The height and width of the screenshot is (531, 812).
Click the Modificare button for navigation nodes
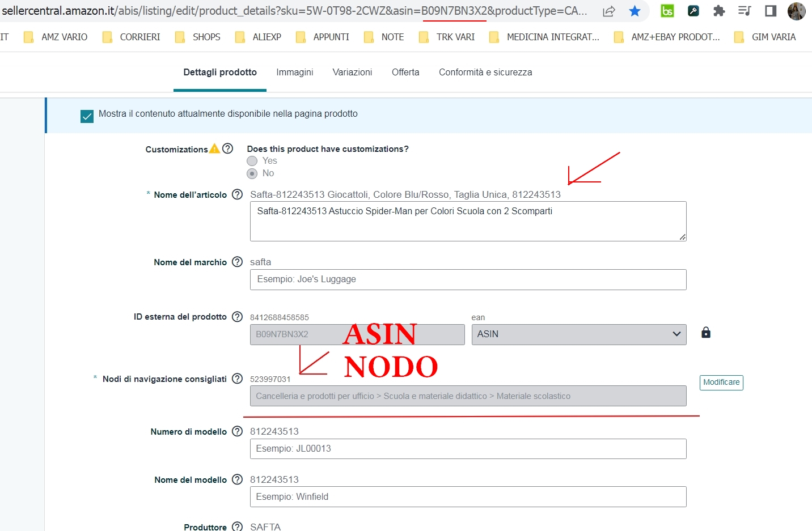pyautogui.click(x=721, y=383)
